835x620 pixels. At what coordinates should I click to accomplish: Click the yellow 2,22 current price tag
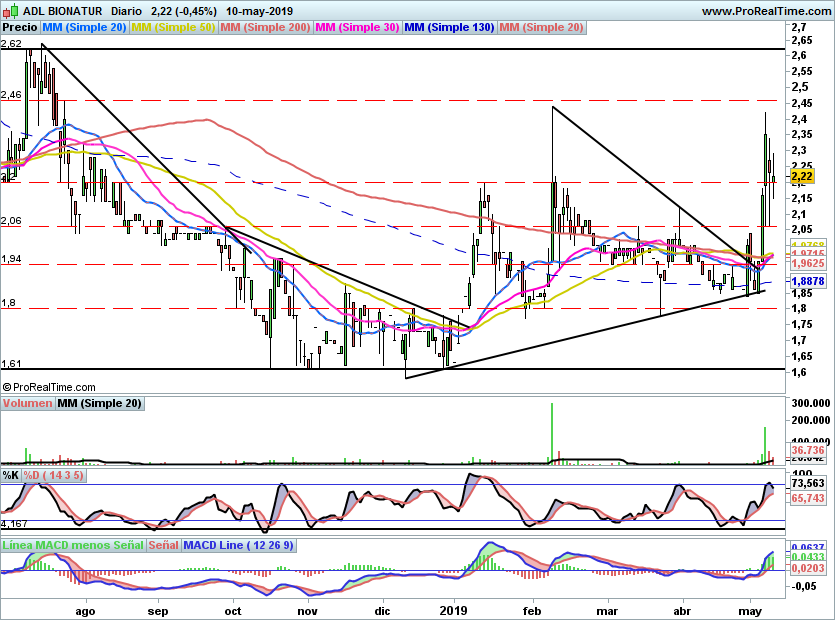pos(803,176)
